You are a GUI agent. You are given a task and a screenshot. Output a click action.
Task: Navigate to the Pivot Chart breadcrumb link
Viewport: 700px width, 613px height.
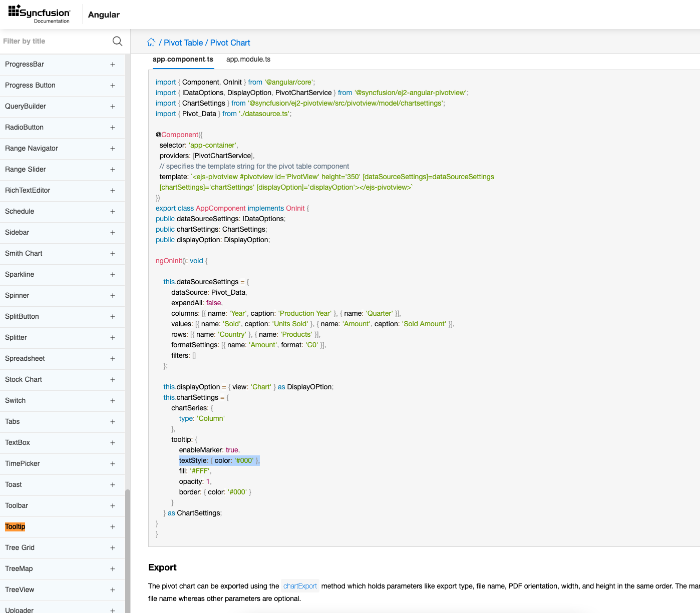pyautogui.click(x=230, y=43)
